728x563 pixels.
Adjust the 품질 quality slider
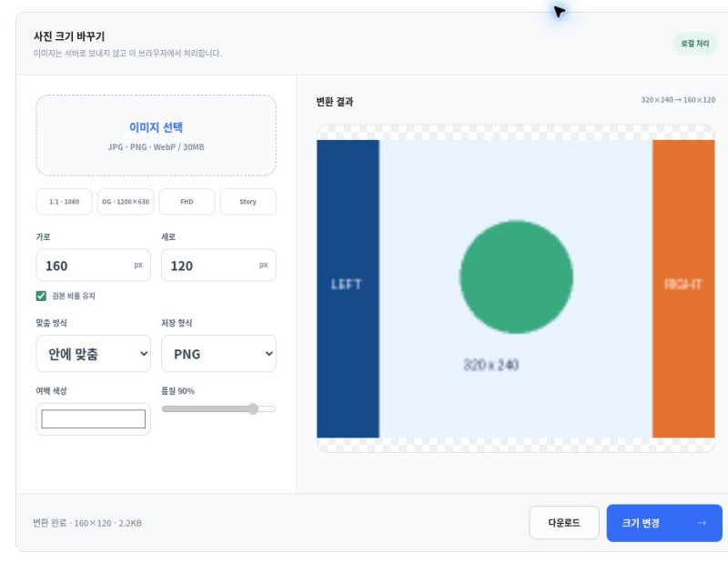tap(218, 409)
